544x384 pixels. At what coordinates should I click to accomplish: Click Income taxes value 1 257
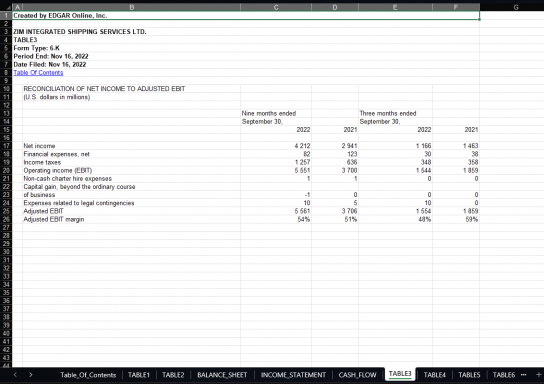point(302,162)
